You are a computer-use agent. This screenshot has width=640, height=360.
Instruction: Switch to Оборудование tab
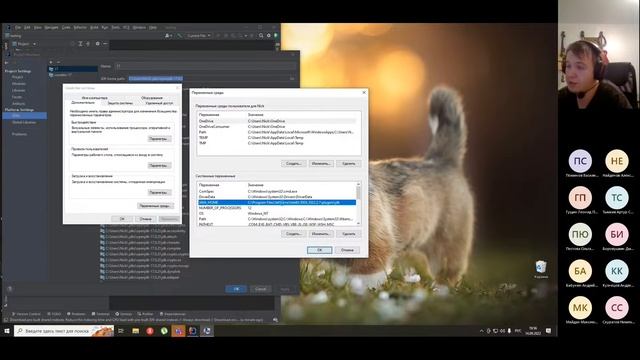point(152,98)
